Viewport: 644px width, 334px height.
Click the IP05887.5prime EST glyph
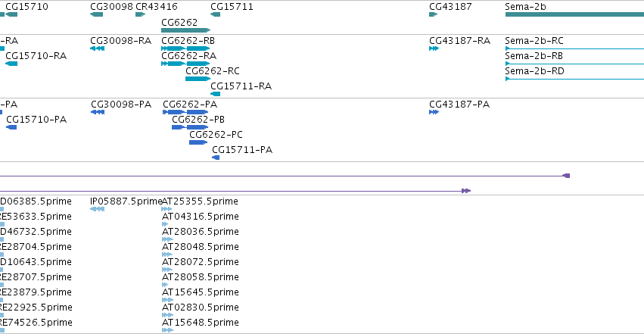coord(98,209)
